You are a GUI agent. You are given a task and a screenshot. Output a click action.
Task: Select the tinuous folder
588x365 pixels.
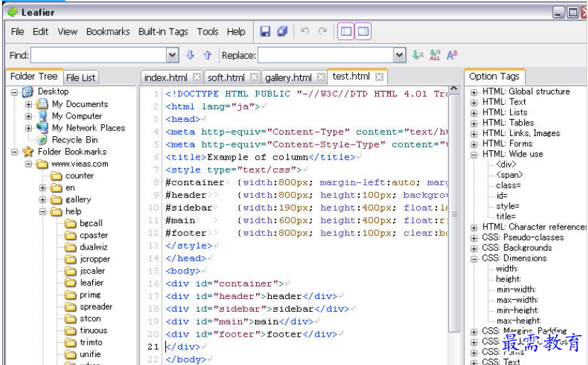coord(94,330)
